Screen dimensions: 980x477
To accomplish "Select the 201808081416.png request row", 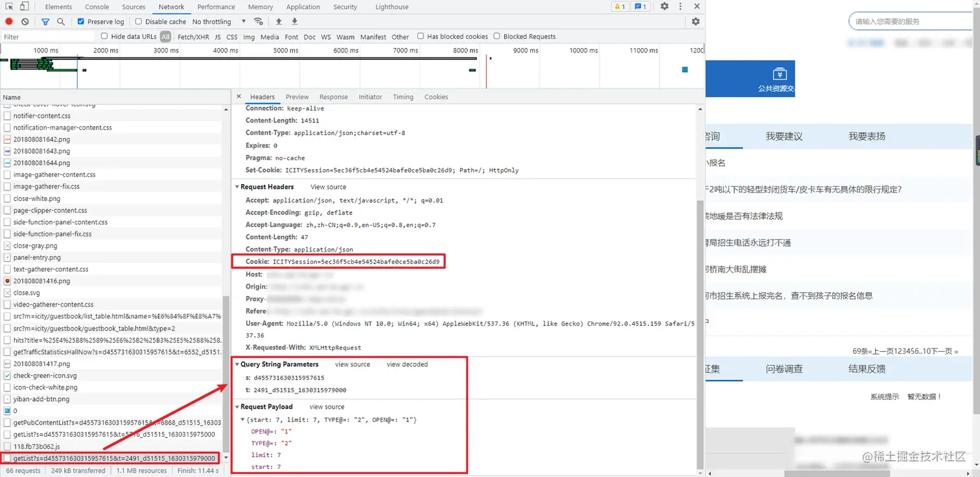I will (111, 281).
